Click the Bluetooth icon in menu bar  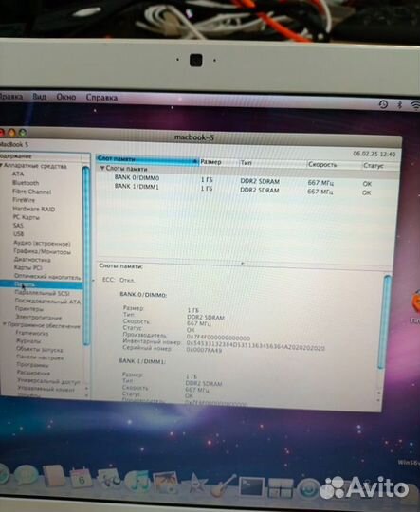pos(399,105)
